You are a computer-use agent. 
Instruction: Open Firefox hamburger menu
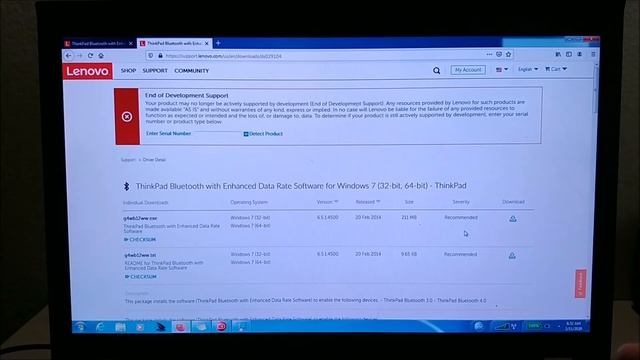593,54
